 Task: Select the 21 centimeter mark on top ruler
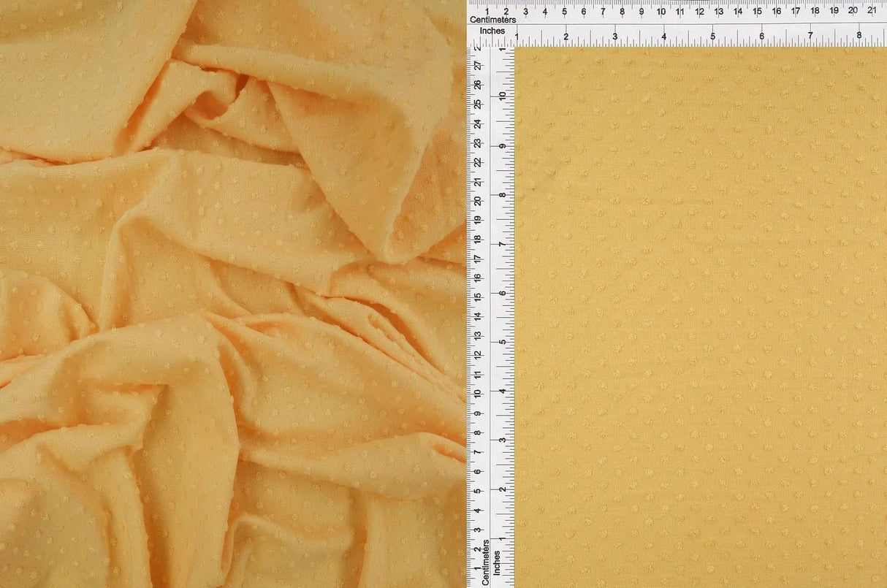point(871,11)
